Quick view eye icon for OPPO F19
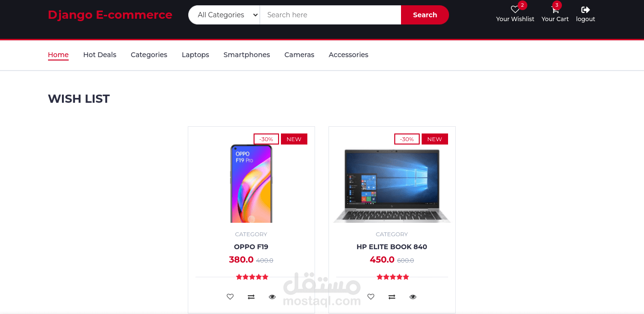The height and width of the screenshot is (314, 644). click(x=272, y=297)
